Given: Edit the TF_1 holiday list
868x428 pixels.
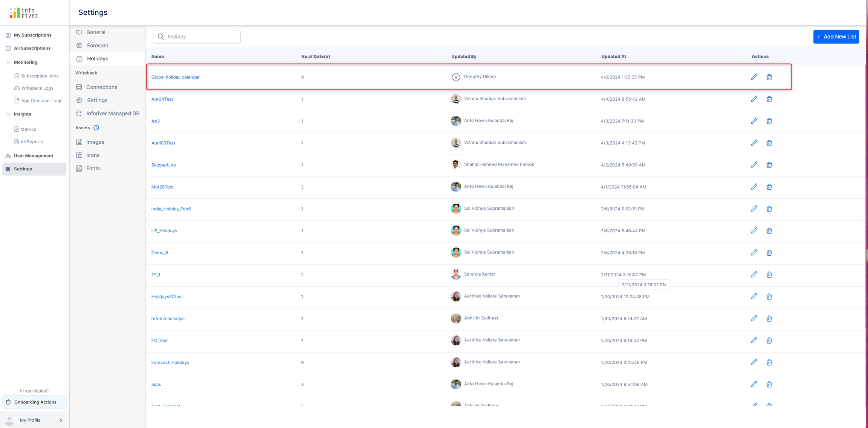Looking at the screenshot, I should pos(754,275).
